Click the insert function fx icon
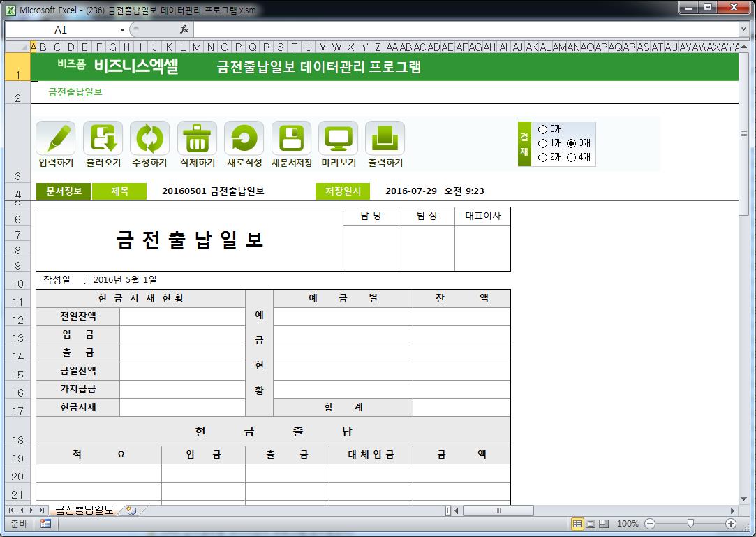Image resolution: width=756 pixels, height=537 pixels. 184,29
